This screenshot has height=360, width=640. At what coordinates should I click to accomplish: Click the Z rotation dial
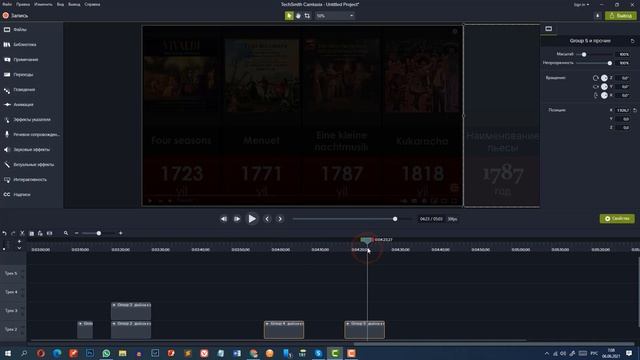(604, 78)
